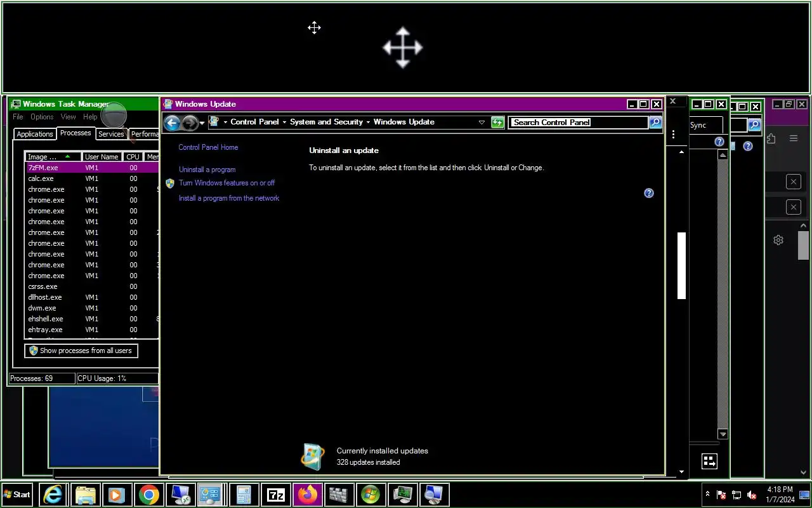Viewport: 812px width, 508px height.
Task: Expand the arrow after Control Panel breadcrumb
Action: point(284,122)
